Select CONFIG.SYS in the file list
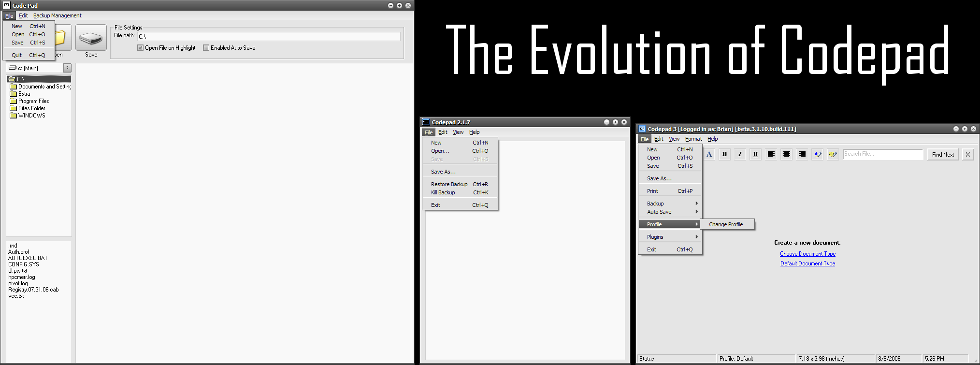 coord(23,264)
